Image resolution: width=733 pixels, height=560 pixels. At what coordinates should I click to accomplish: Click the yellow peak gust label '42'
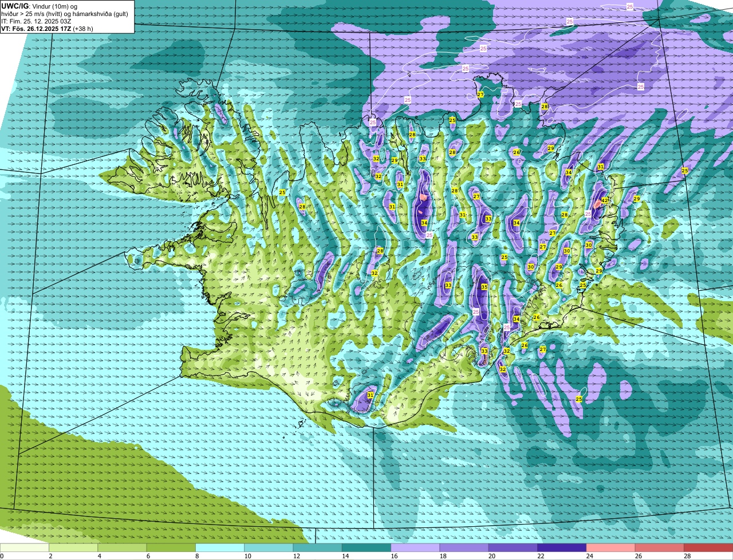[x=605, y=200]
